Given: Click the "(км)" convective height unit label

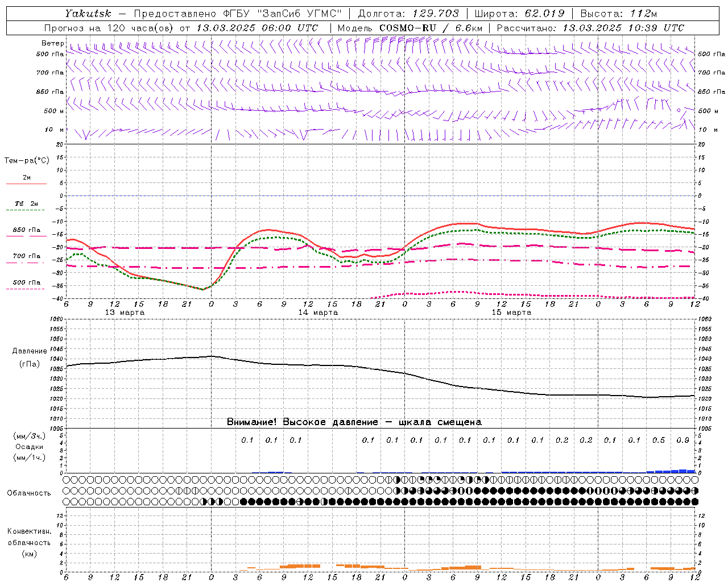Looking at the screenshot, I should [29, 554].
